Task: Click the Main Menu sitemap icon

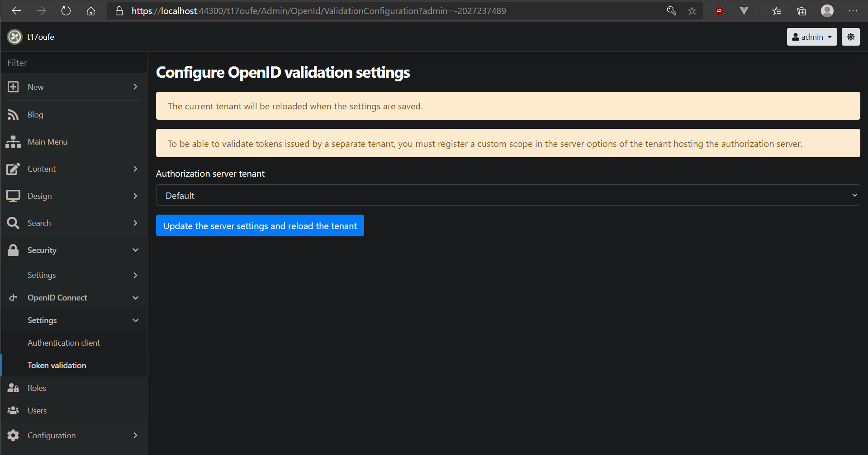Action: point(13,141)
